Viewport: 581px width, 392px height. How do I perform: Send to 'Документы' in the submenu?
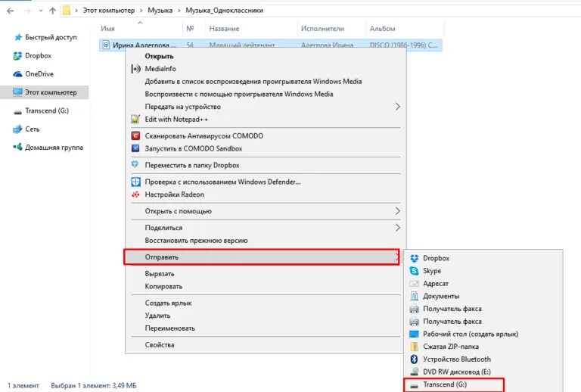point(483,296)
